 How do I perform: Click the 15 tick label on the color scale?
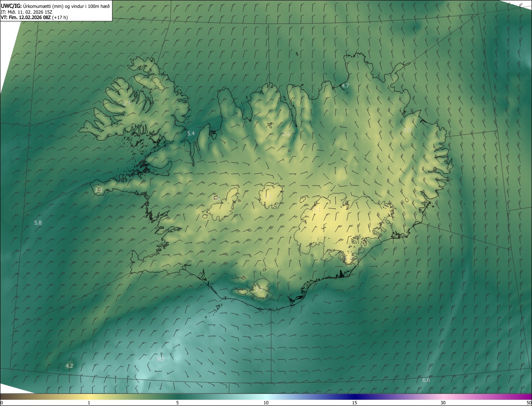[x=355, y=403]
